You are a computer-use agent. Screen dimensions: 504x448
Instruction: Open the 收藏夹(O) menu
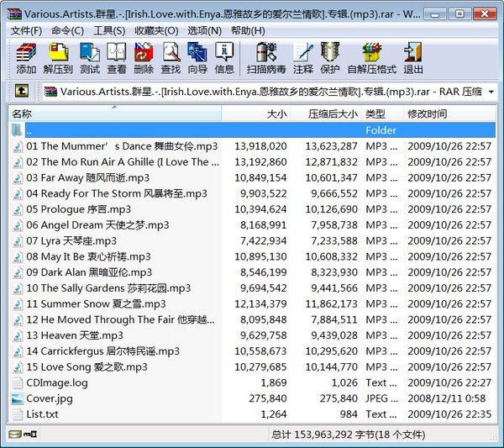click(x=156, y=31)
